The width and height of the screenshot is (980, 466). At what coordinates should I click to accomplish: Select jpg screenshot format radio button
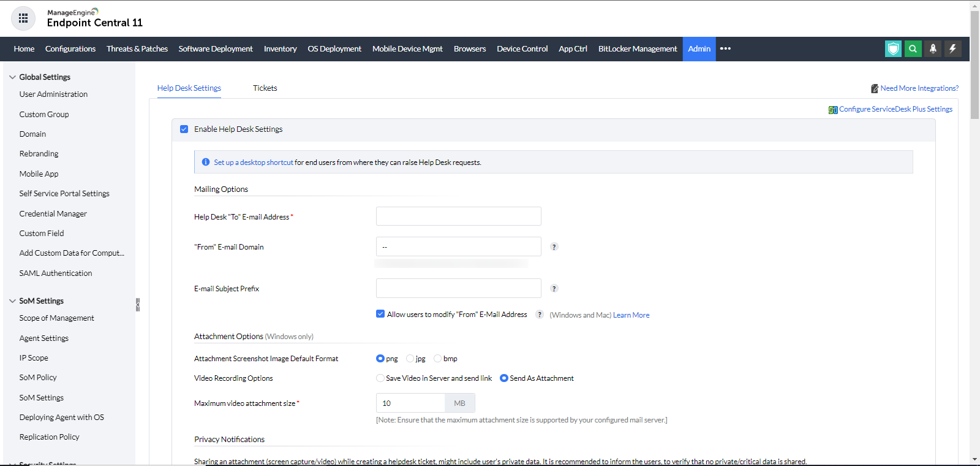[410, 359]
